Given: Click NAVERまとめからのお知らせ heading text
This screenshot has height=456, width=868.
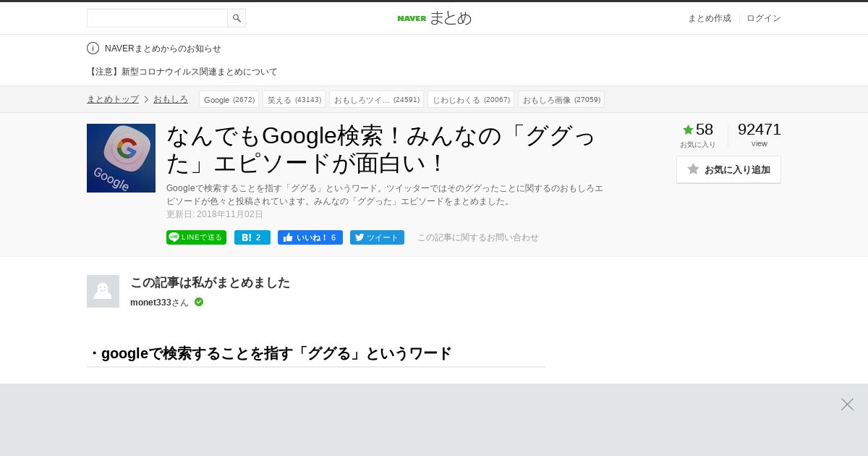Looking at the screenshot, I should click(163, 48).
